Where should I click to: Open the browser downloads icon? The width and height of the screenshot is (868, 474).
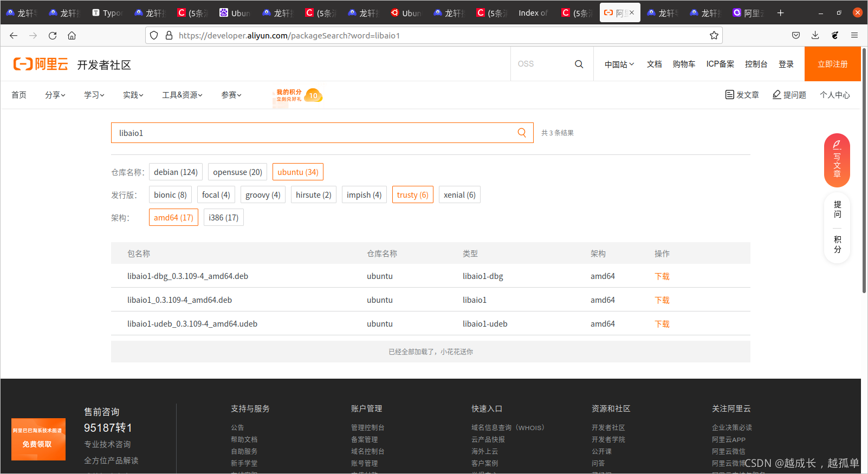(x=815, y=35)
